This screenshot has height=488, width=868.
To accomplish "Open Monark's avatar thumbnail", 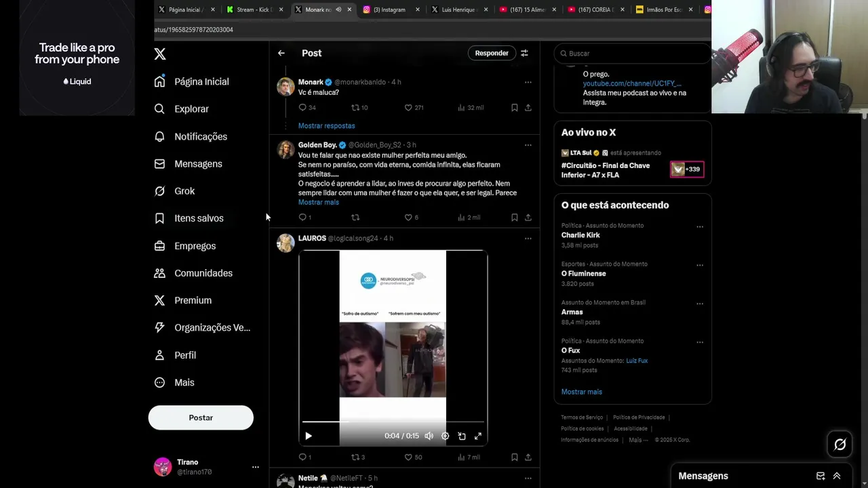I will (x=285, y=87).
